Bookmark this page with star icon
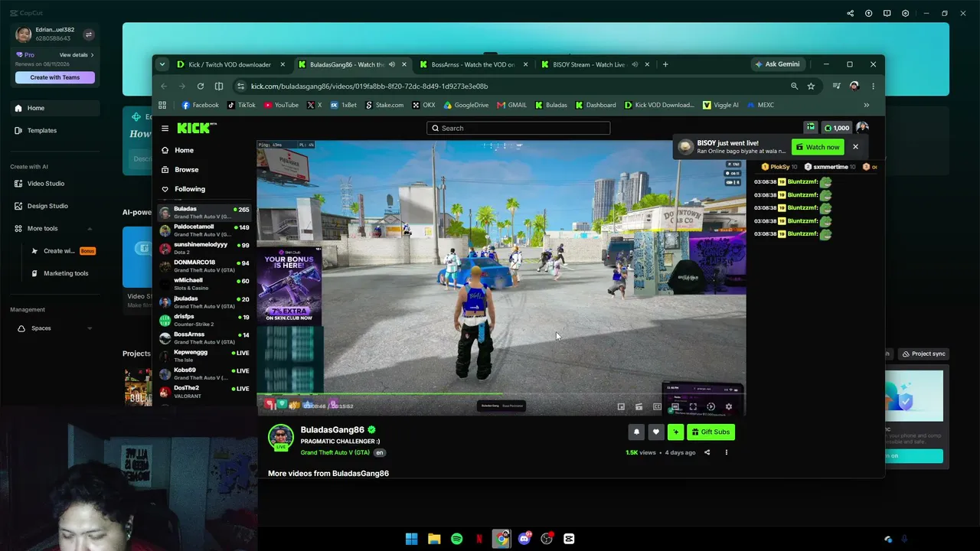The height and width of the screenshot is (551, 980). pyautogui.click(x=811, y=86)
